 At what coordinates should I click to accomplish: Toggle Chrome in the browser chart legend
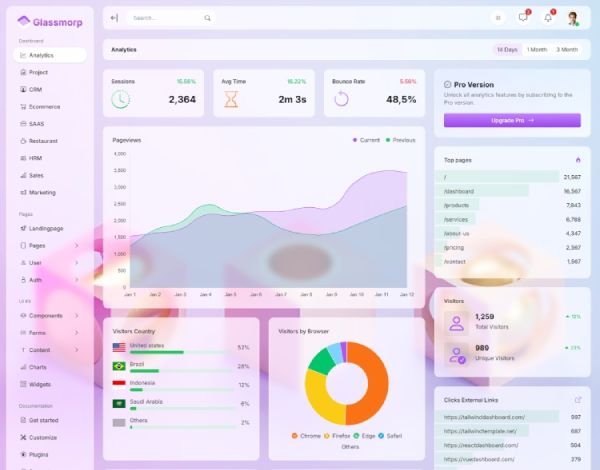[307, 436]
